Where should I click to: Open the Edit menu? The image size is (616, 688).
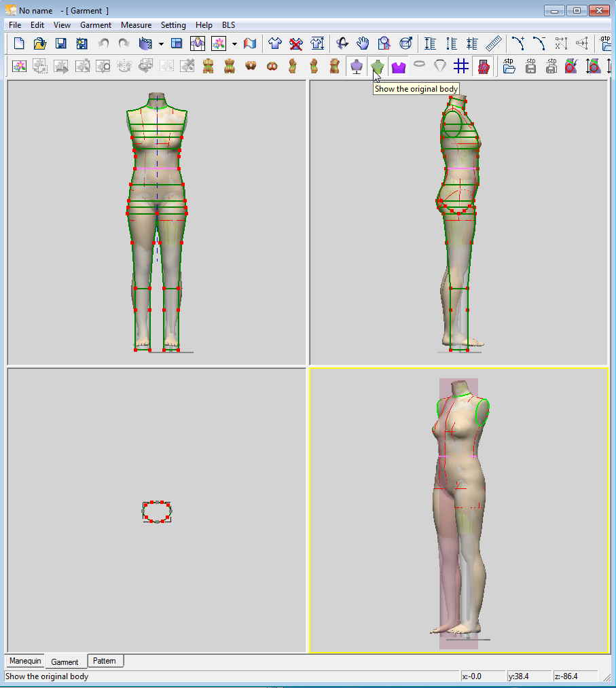tap(37, 25)
